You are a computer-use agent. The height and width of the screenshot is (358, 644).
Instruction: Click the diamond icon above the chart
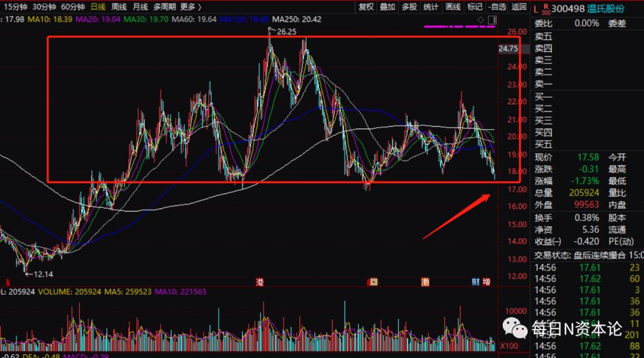(481, 20)
